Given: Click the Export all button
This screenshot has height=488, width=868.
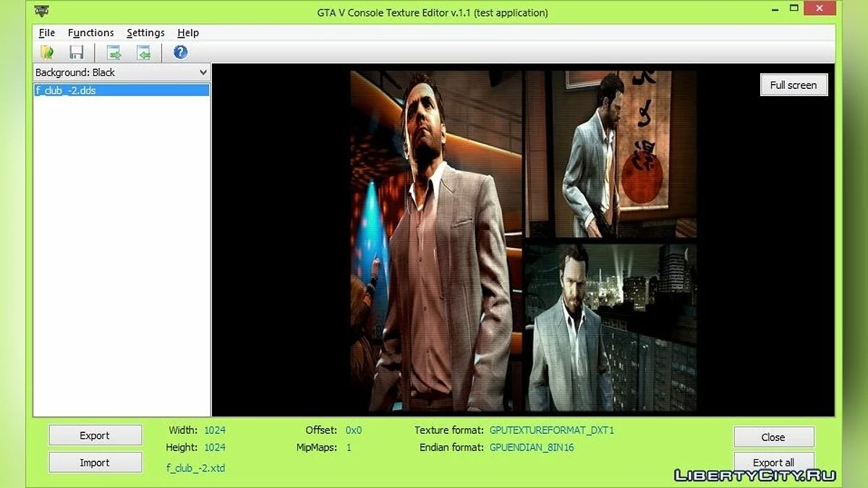Looking at the screenshot, I should pyautogui.click(x=773, y=462).
